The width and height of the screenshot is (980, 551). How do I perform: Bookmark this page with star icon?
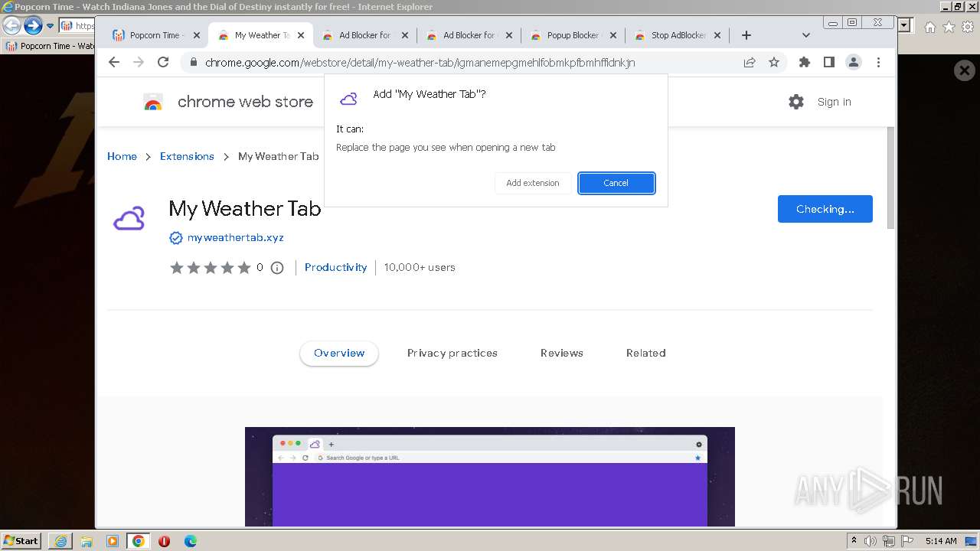coord(774,63)
